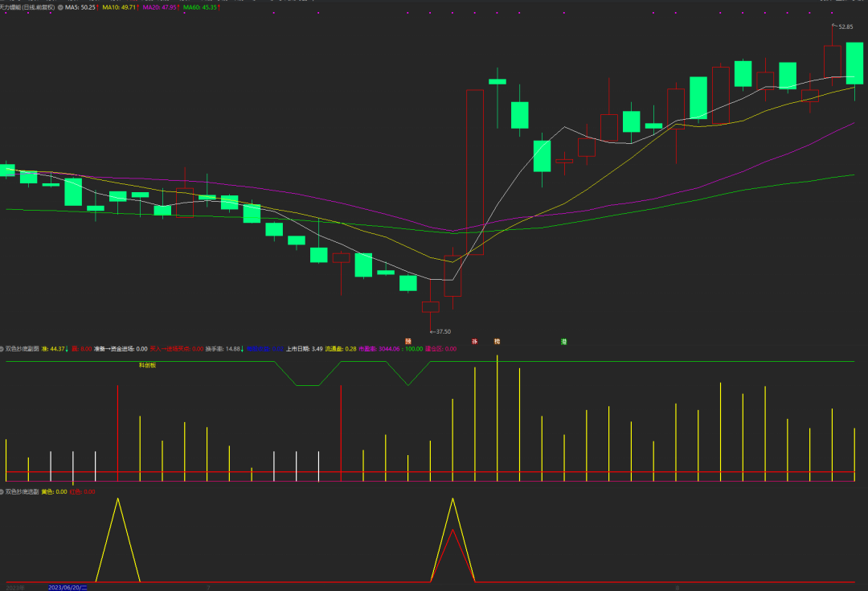Screen dimensions: 868x591
Task: Select the MA10: 49.71 indicator label
Action: (x=121, y=6)
